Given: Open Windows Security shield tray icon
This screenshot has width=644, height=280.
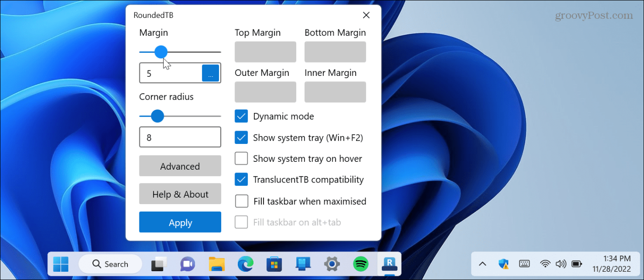Looking at the screenshot, I should point(504,264).
